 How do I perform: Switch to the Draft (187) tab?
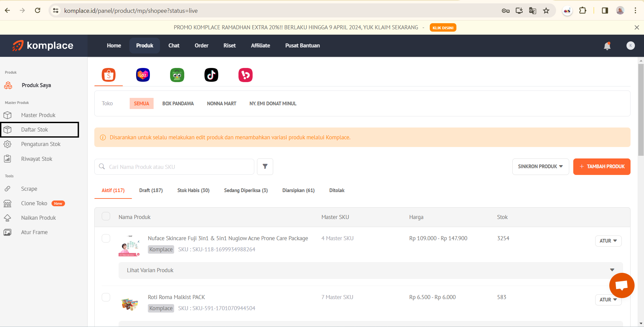click(151, 190)
